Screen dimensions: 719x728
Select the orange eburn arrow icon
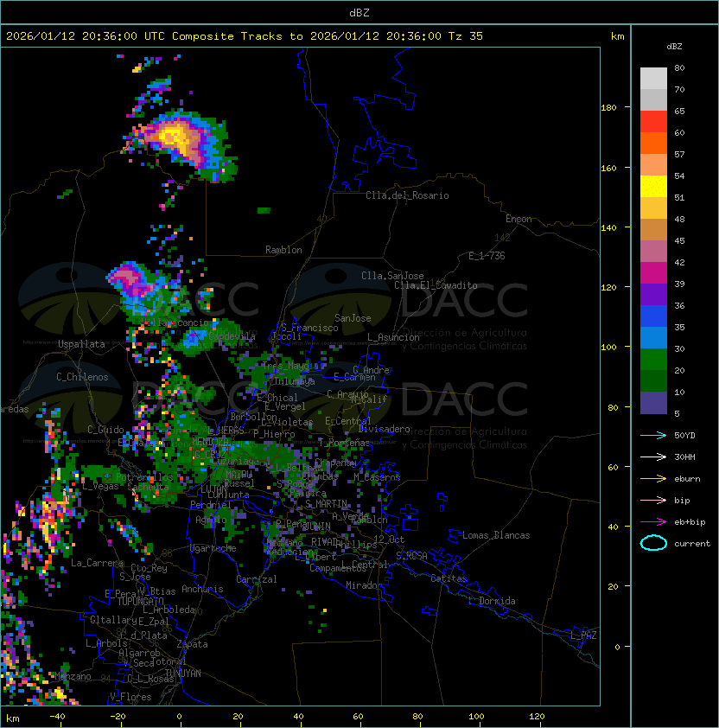pos(653,478)
